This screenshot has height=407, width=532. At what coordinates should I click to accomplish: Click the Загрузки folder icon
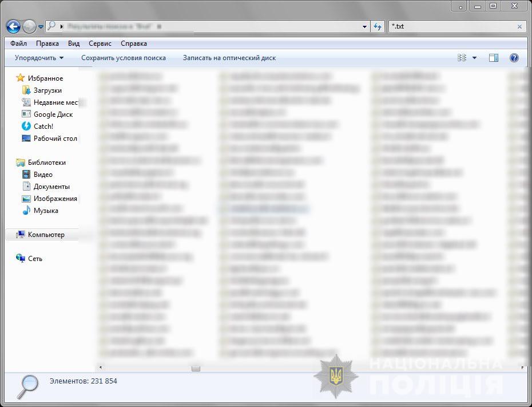click(26, 90)
